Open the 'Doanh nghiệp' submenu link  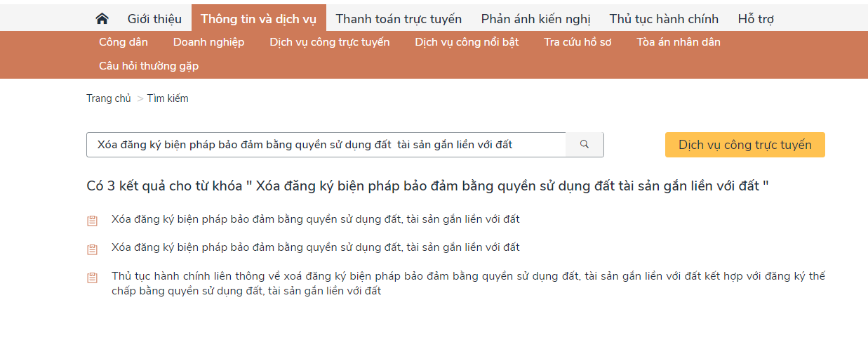(208, 42)
